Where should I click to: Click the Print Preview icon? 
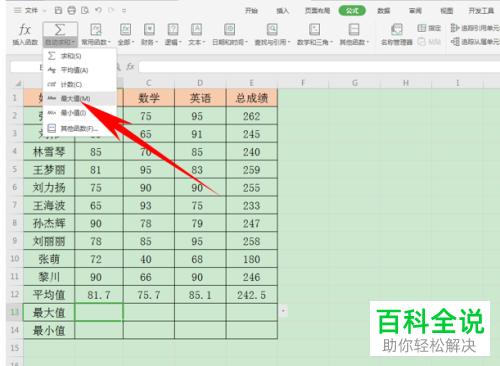(85, 10)
